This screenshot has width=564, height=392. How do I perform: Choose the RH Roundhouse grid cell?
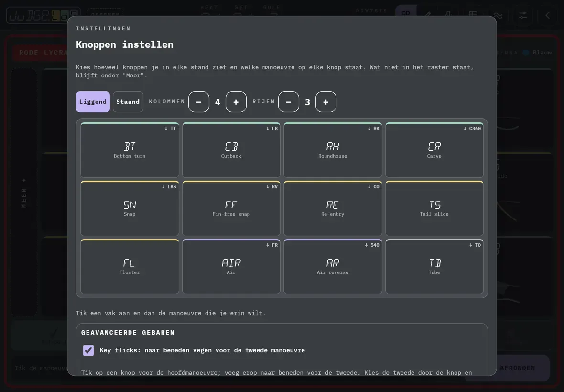333,150
